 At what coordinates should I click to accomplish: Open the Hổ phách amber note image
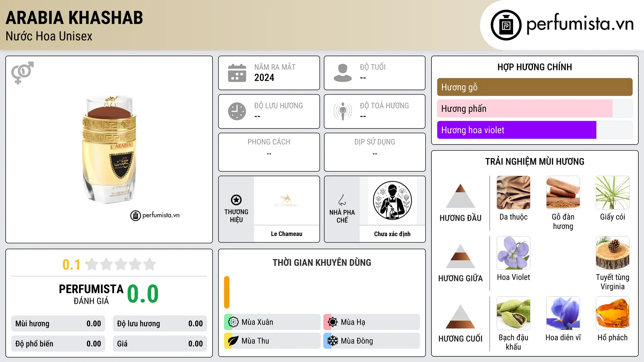point(613,313)
